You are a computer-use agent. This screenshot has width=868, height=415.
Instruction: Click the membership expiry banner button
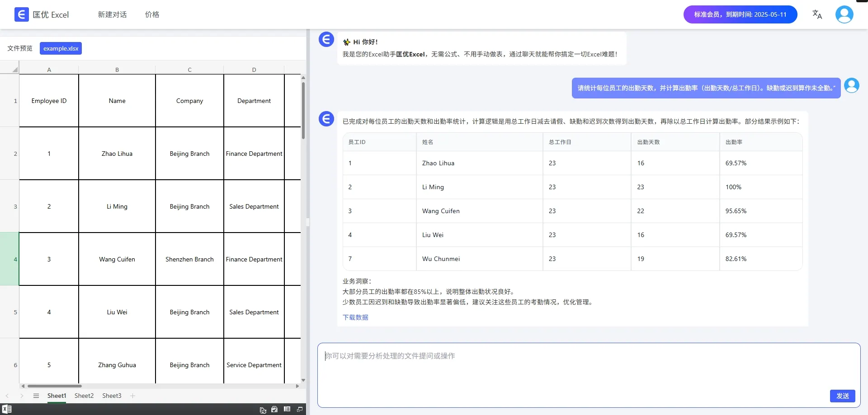(x=740, y=14)
